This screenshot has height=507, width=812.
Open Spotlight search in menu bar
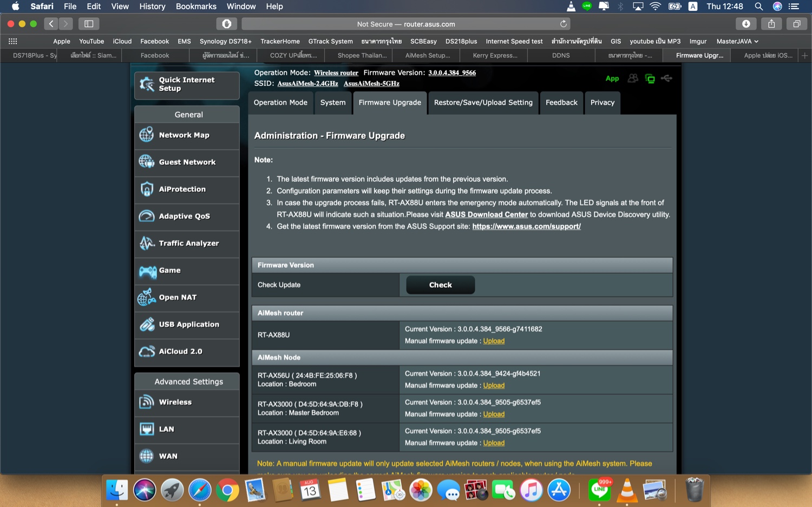[x=759, y=6]
